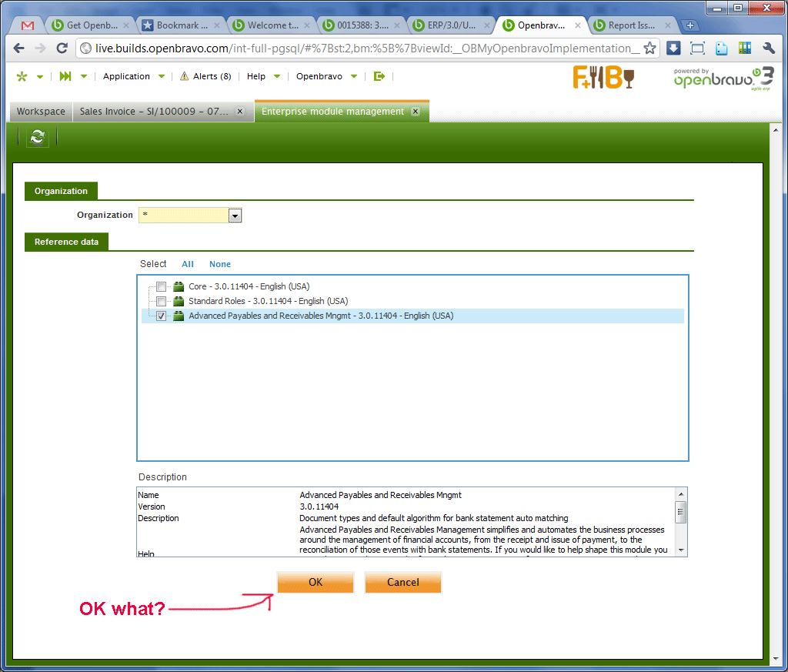788x672 pixels.
Task: Expand the Openbravo menu arrow
Action: [354, 77]
